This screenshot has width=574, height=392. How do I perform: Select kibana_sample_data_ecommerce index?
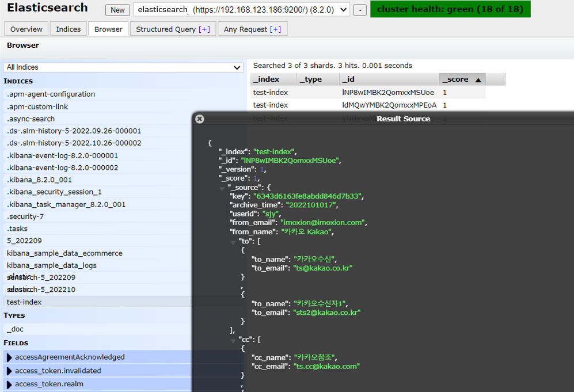97,253
